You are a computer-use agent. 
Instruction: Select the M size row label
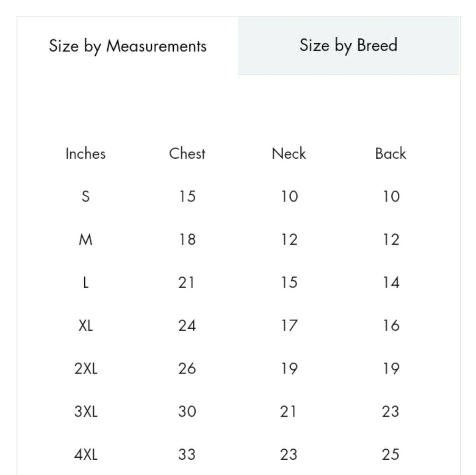coord(86,240)
